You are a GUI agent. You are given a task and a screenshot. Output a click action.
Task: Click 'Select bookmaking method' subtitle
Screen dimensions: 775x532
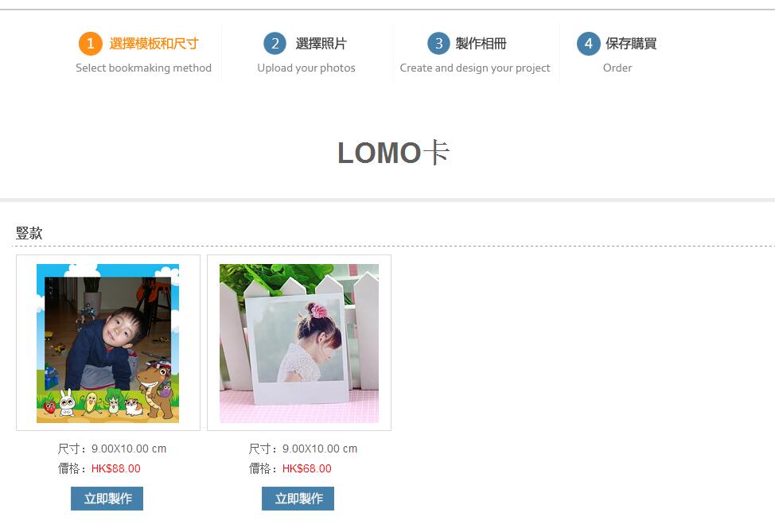click(143, 68)
